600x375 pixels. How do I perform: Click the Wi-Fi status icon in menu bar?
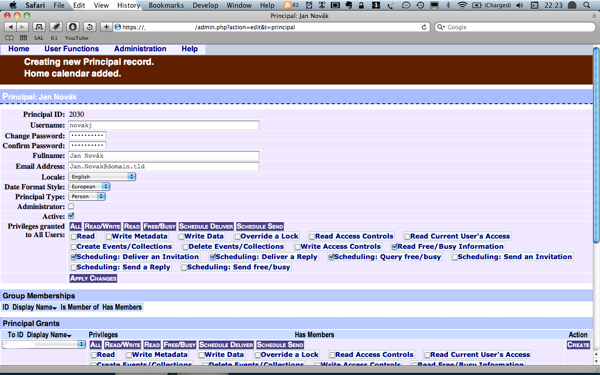[x=462, y=5]
